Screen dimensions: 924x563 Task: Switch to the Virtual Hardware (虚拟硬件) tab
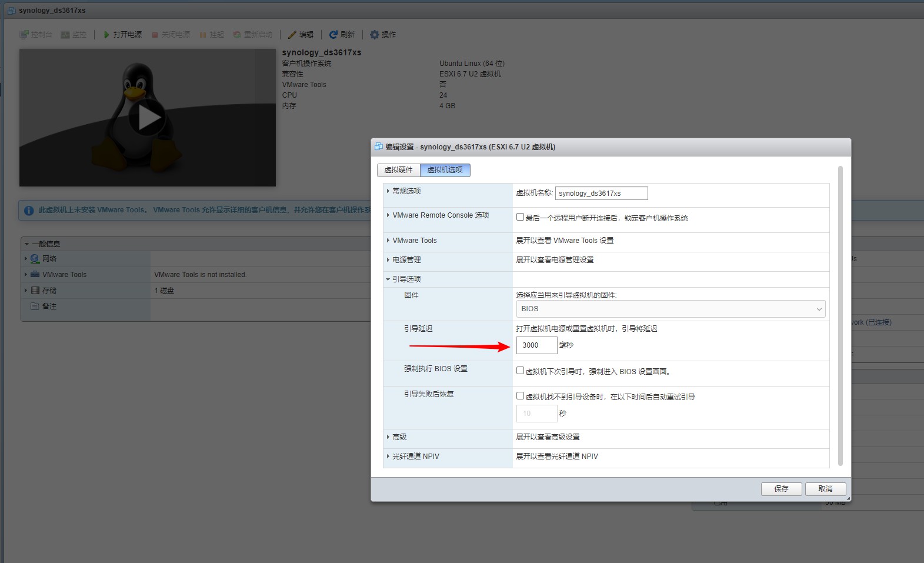[x=398, y=170]
